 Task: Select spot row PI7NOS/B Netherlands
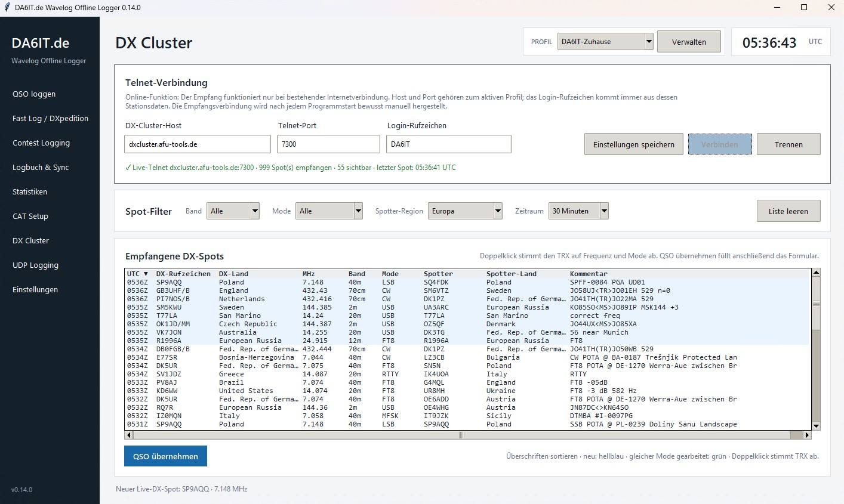[467, 299]
